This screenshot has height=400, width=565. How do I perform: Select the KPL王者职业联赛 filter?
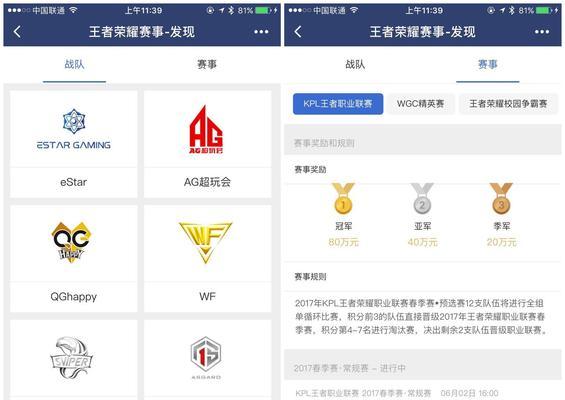coord(338,104)
